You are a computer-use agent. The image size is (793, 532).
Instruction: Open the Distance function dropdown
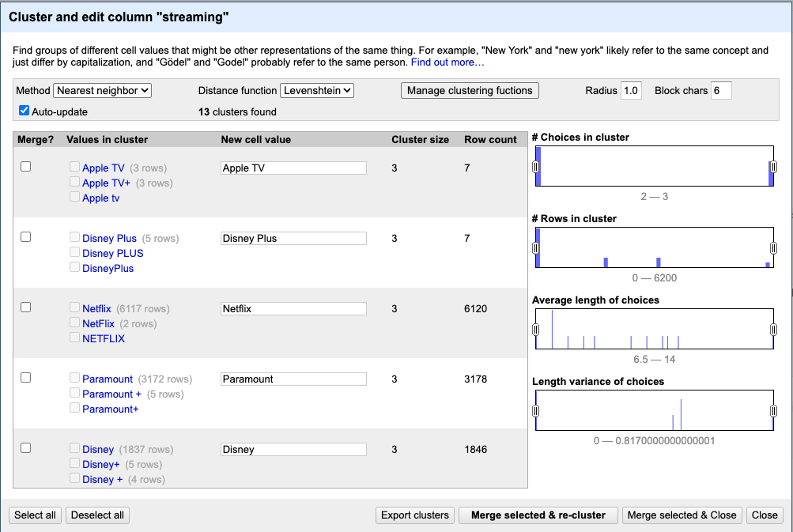point(317,91)
